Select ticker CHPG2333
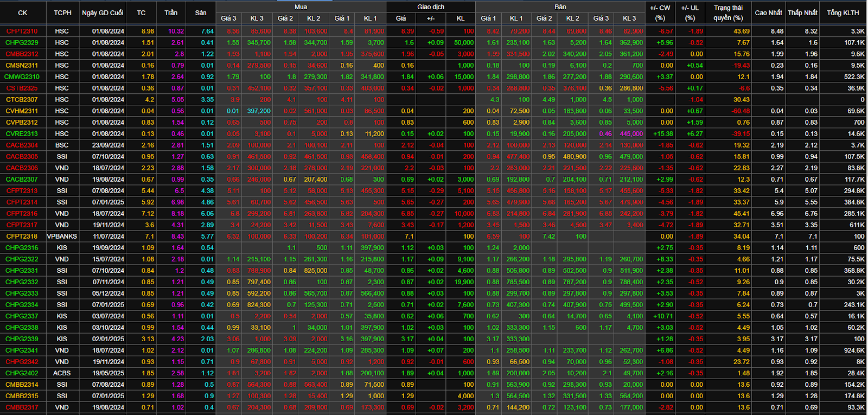The height and width of the screenshot is (415, 868). [22, 293]
